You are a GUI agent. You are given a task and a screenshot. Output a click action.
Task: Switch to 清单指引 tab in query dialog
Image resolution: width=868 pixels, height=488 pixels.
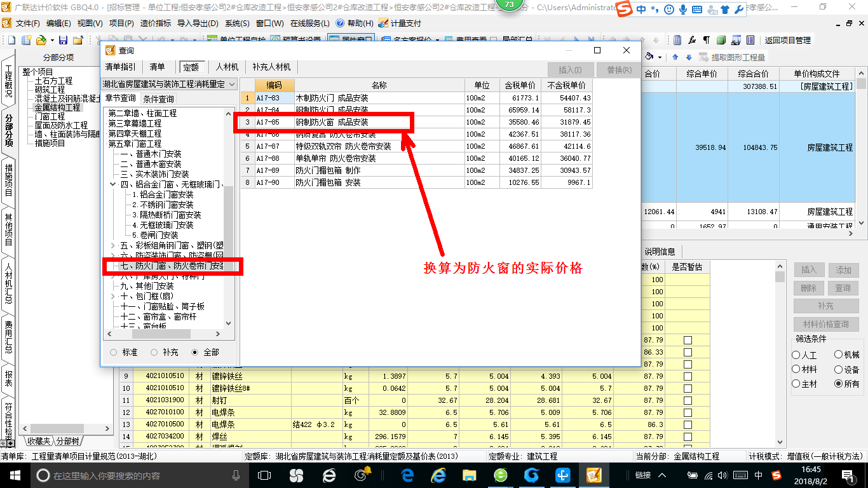click(120, 67)
